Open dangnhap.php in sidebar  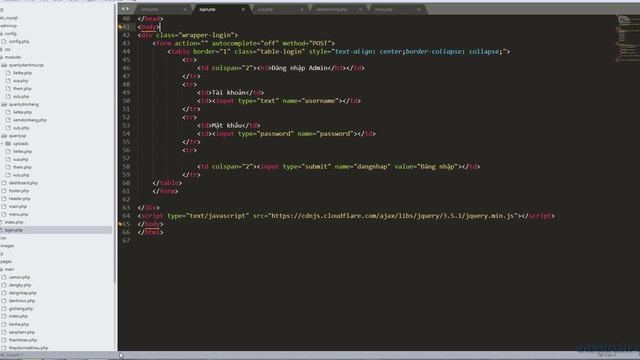[22, 293]
